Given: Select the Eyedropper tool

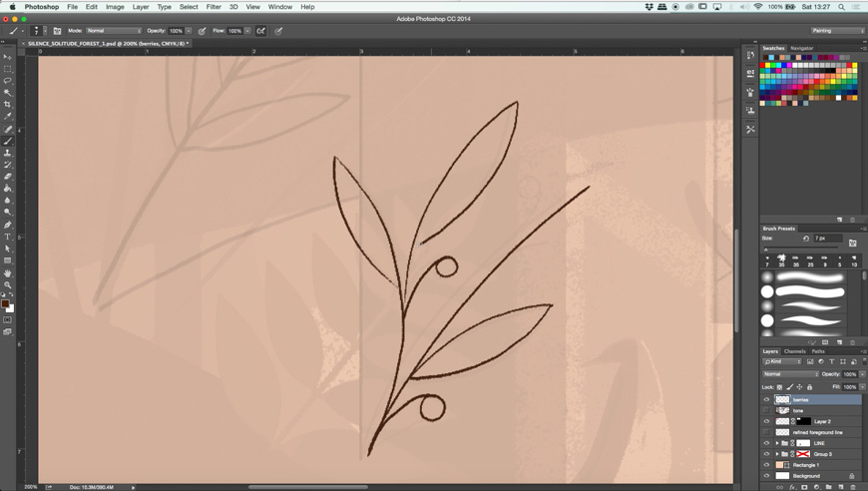Looking at the screenshot, I should (7, 116).
